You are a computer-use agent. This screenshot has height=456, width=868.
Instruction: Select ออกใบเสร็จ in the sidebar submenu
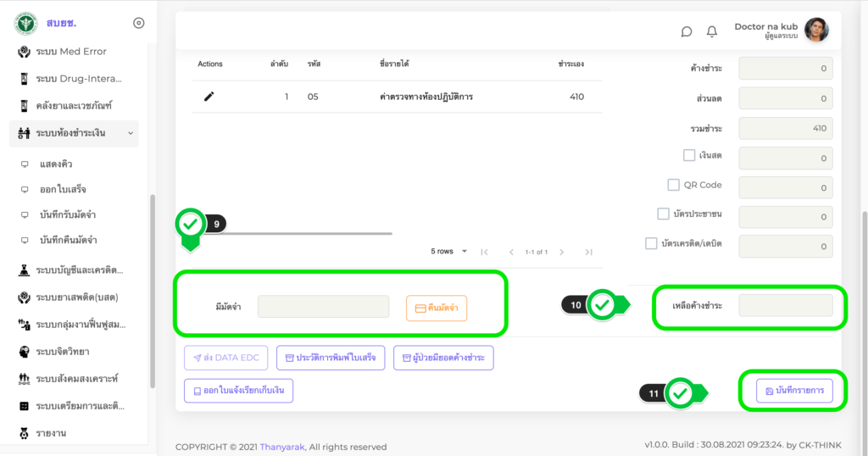click(x=63, y=189)
